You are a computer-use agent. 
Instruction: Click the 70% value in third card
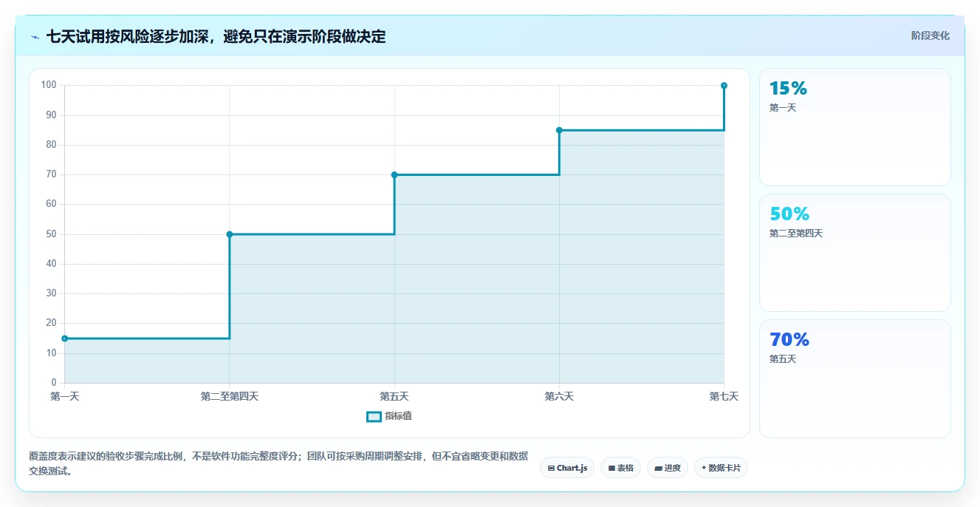coord(789,340)
